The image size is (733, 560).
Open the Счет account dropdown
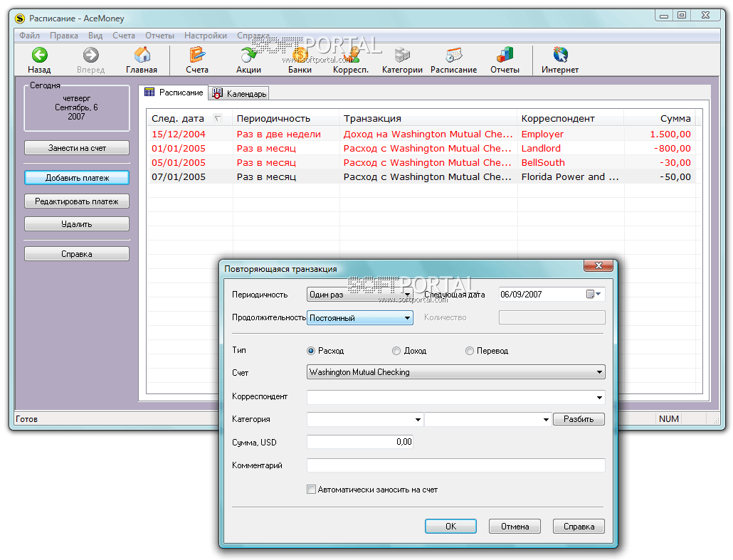click(599, 372)
